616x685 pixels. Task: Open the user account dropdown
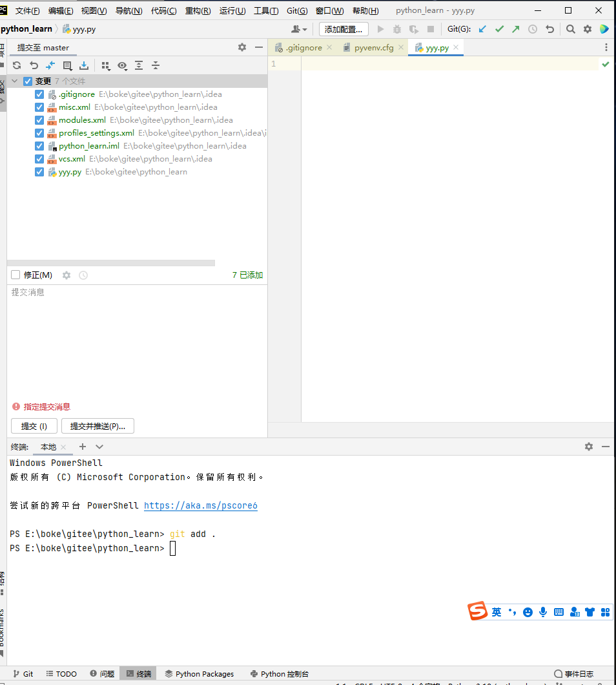tap(299, 29)
